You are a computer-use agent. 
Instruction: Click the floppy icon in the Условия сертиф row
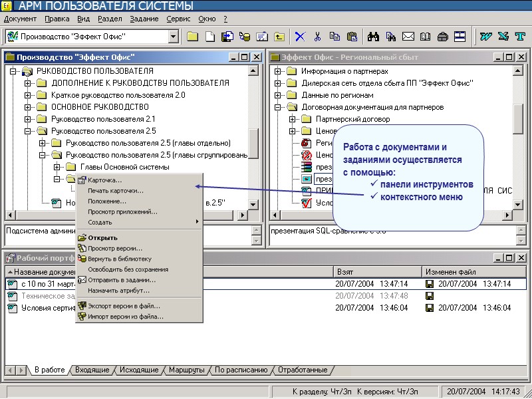coord(430,308)
